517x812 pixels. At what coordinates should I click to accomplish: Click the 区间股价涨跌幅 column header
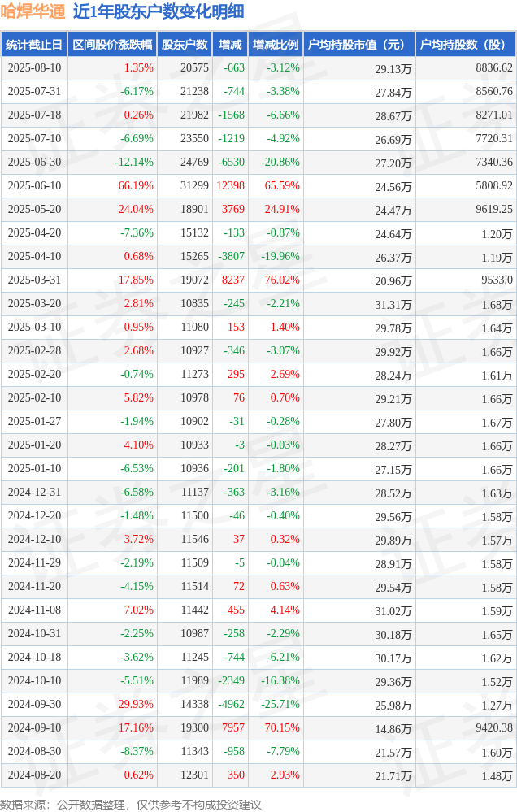[112, 45]
